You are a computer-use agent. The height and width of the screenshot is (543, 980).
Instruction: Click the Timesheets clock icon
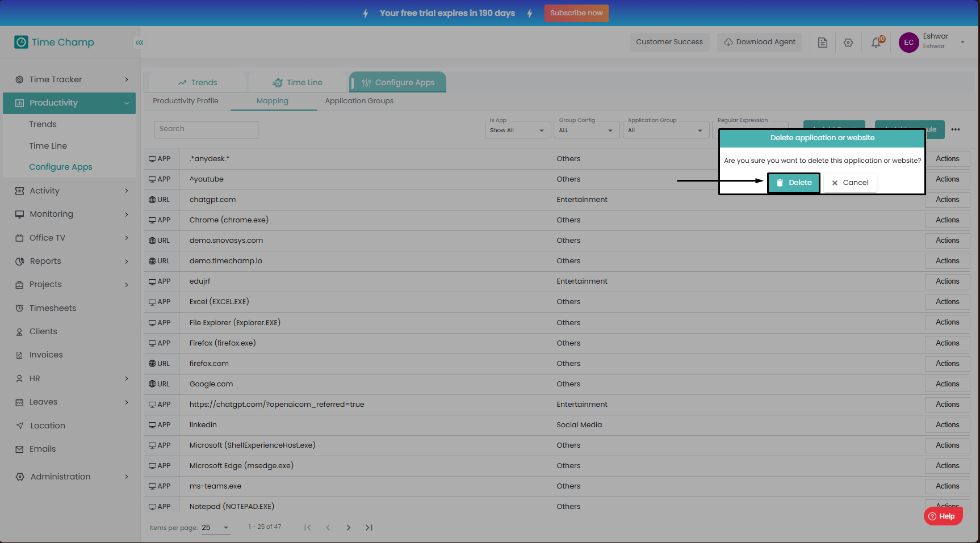coord(19,308)
